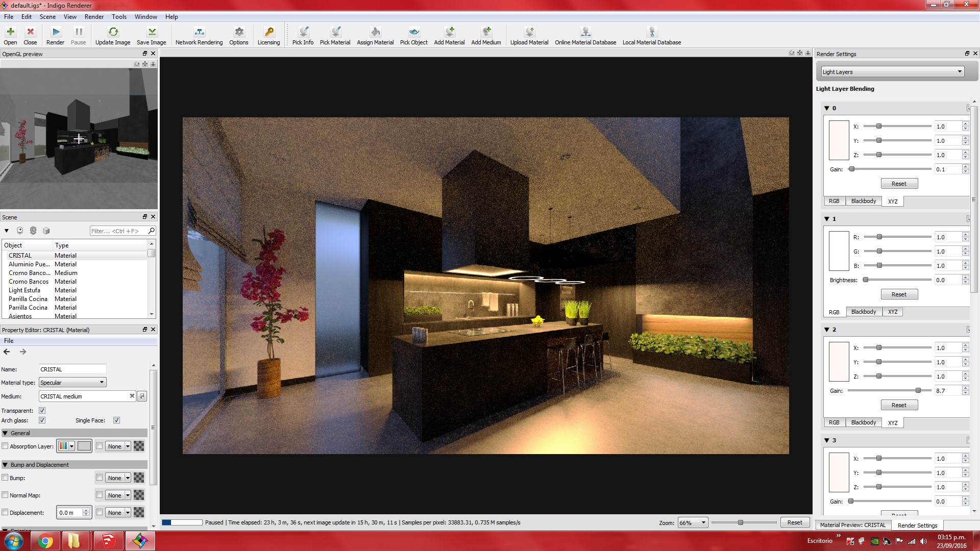Click the Scene filter search field

point(118,231)
